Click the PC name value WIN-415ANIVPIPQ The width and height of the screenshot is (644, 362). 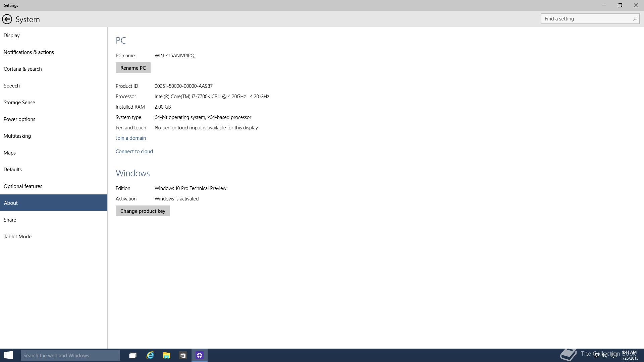coord(174,55)
